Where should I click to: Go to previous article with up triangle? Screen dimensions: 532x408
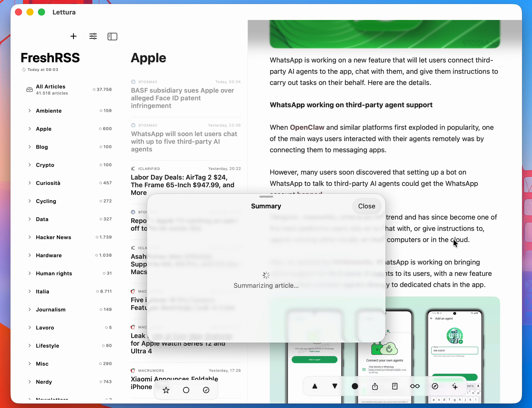(x=315, y=386)
